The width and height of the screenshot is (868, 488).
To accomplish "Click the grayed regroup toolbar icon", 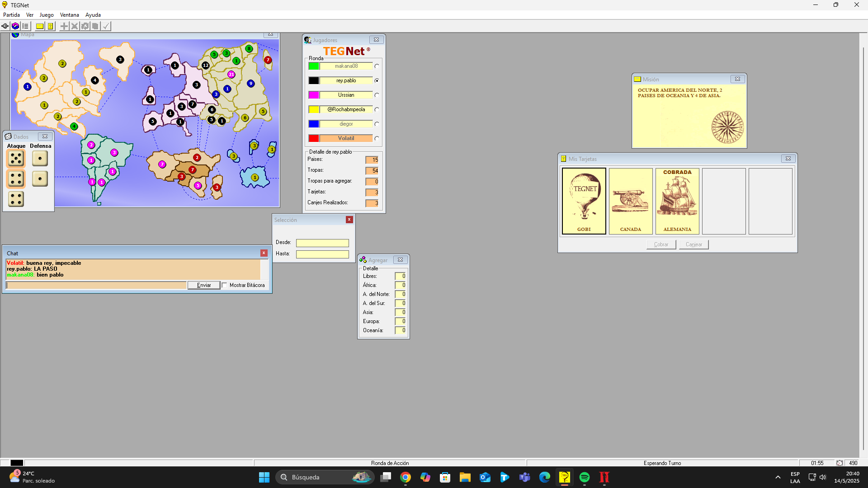I will (85, 26).
